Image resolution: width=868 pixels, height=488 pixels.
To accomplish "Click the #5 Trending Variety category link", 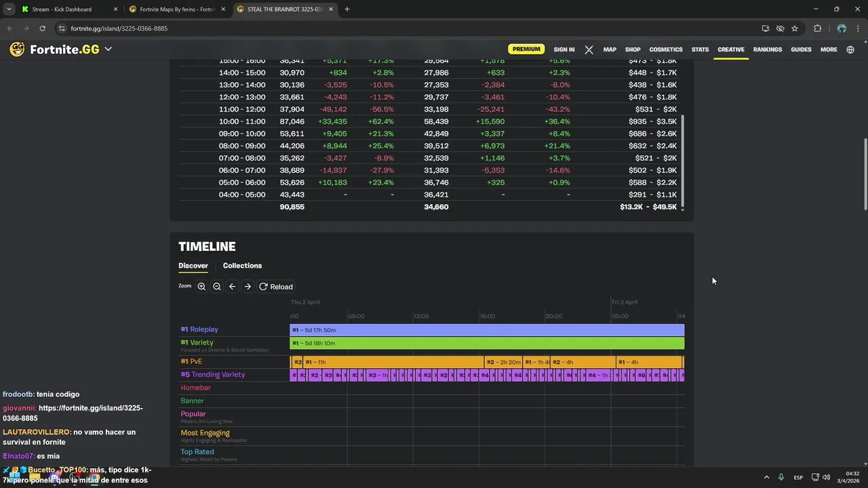I will (x=212, y=375).
